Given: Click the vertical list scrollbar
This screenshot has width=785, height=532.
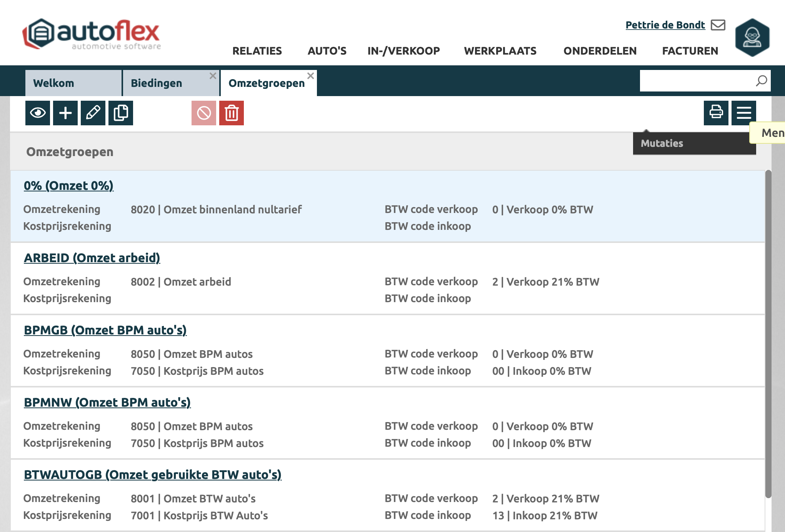Looking at the screenshot, I should pos(768,334).
